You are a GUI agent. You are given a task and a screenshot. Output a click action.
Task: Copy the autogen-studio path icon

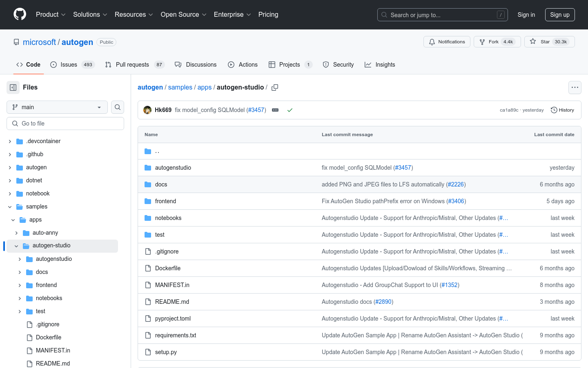(x=275, y=88)
